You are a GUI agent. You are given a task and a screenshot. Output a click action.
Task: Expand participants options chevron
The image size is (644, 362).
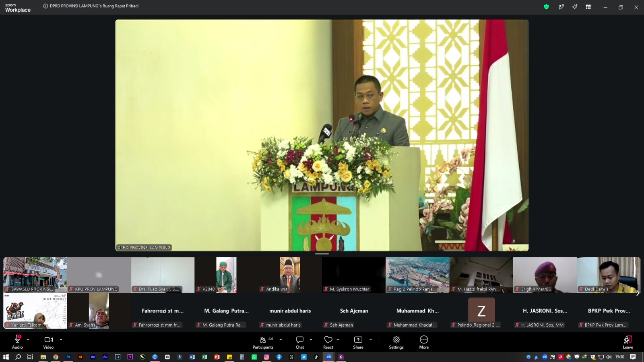pyautogui.click(x=281, y=339)
